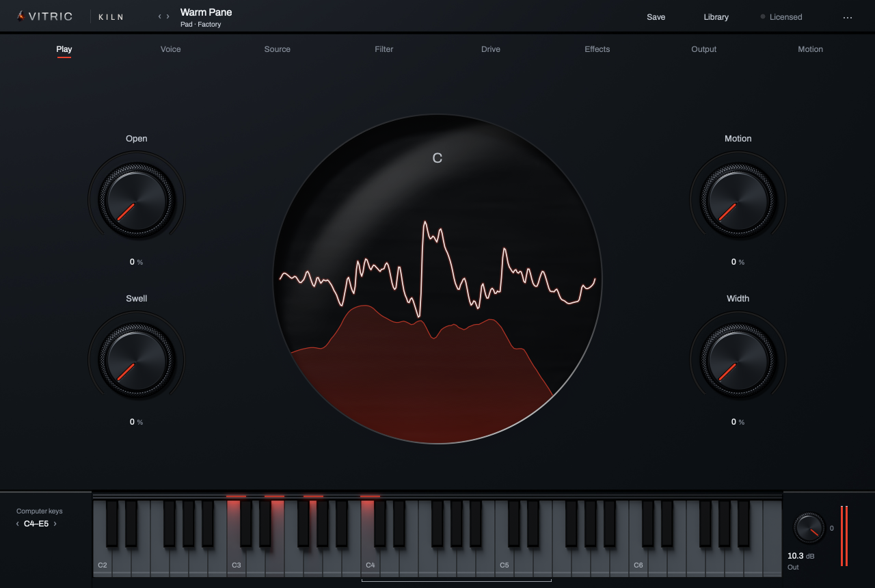Click the Open knob 0 % value
The height and width of the screenshot is (588, 875).
point(137,262)
